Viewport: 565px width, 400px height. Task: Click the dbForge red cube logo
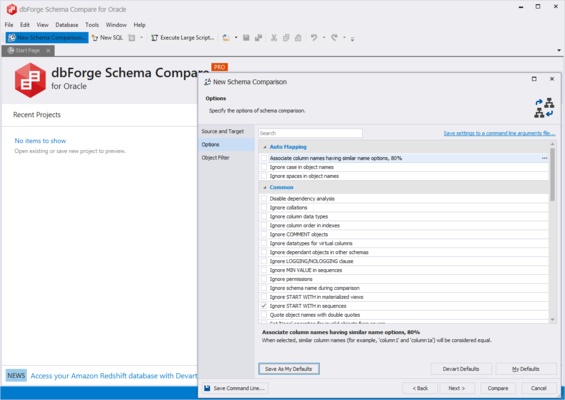click(x=30, y=80)
